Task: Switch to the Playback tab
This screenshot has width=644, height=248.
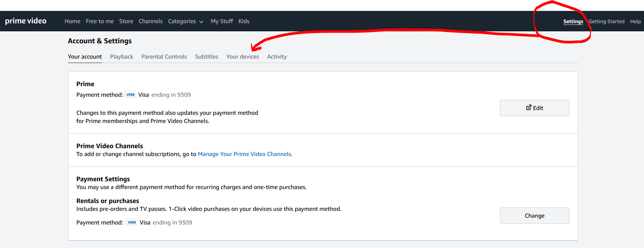Action: 121,57
